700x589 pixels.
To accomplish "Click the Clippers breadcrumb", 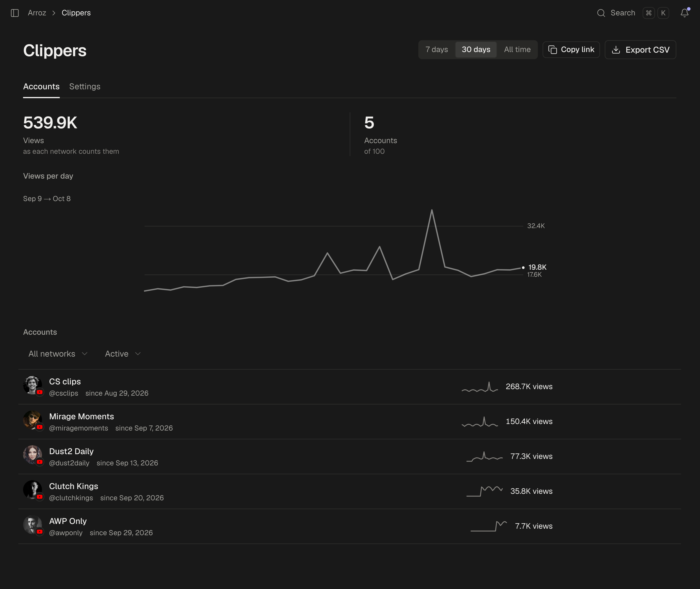I will 76,13.
